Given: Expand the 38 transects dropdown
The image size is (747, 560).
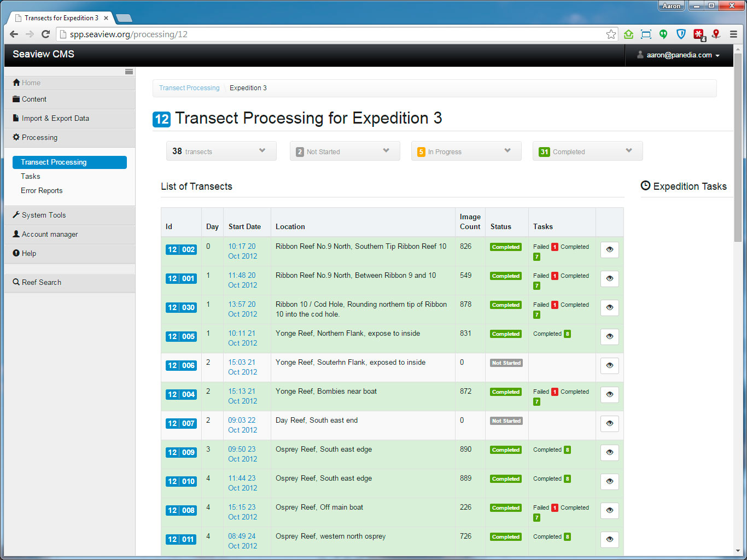Looking at the screenshot, I should coord(221,151).
